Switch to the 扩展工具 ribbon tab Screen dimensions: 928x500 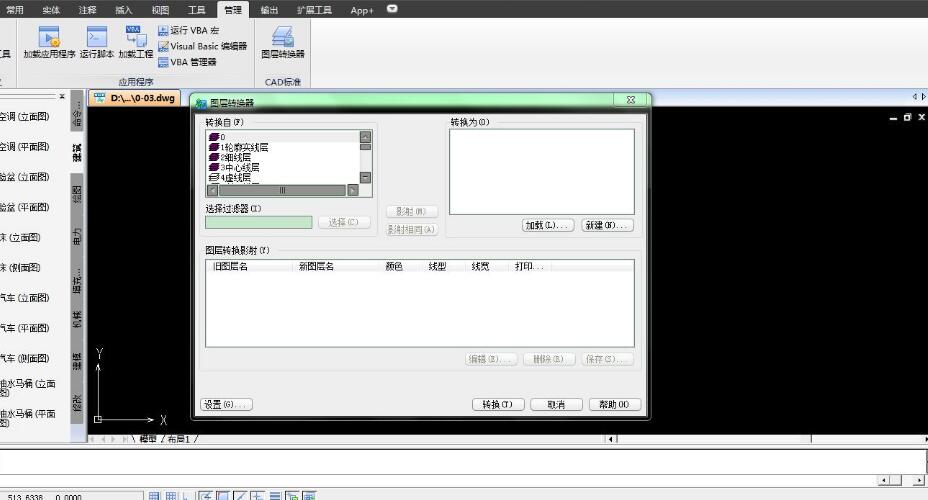(314, 10)
